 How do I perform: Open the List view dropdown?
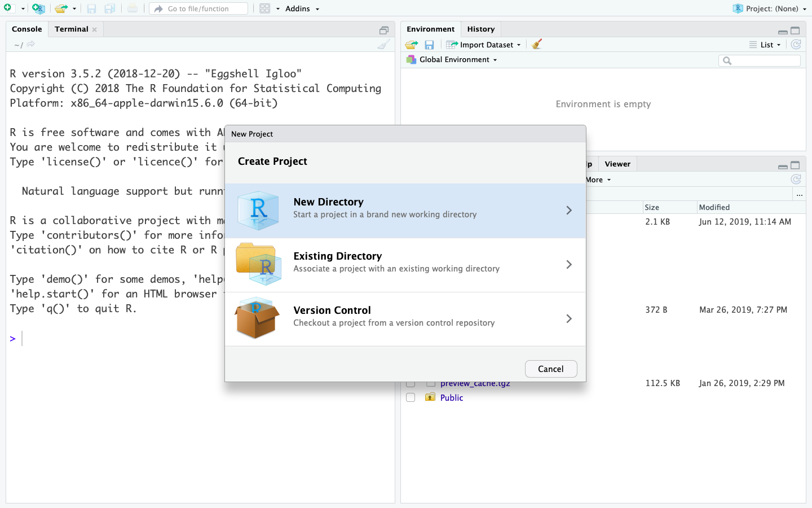765,45
